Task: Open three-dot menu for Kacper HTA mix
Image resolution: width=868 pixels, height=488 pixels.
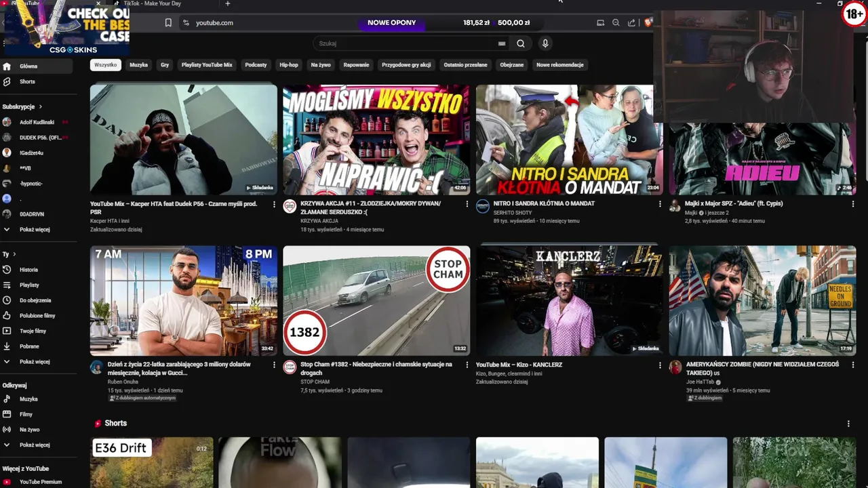Action: tap(274, 204)
